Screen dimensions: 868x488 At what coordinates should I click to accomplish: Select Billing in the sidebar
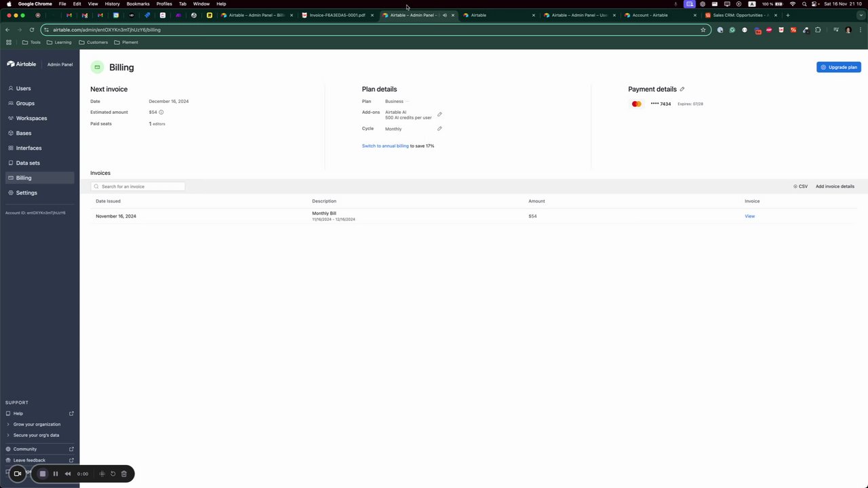pyautogui.click(x=39, y=178)
